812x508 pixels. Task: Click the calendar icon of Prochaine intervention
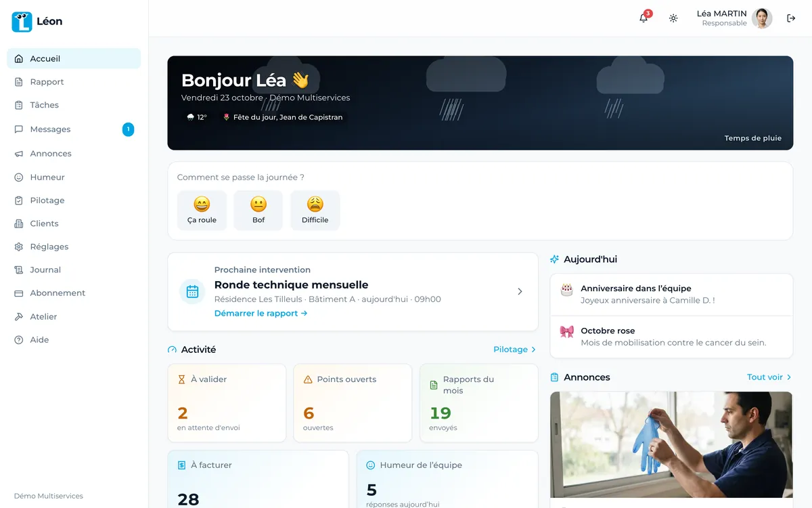point(192,291)
